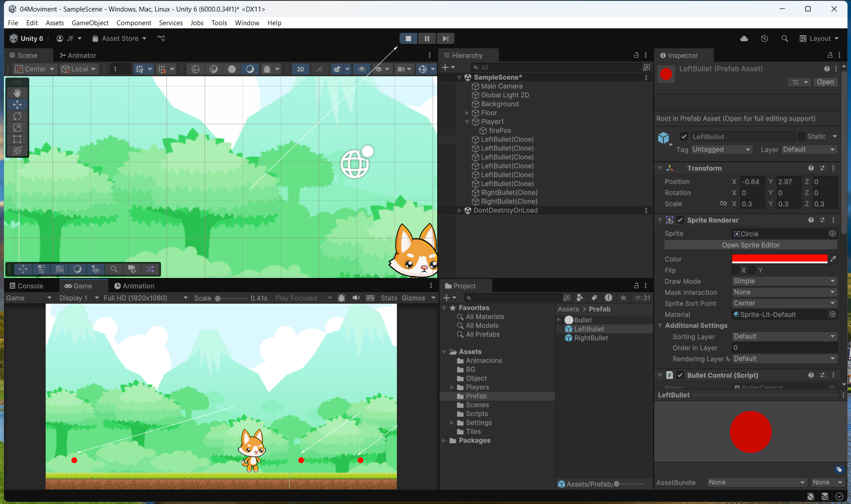Switch to the Console tab
Image resolution: width=851 pixels, height=504 pixels.
tap(27, 286)
